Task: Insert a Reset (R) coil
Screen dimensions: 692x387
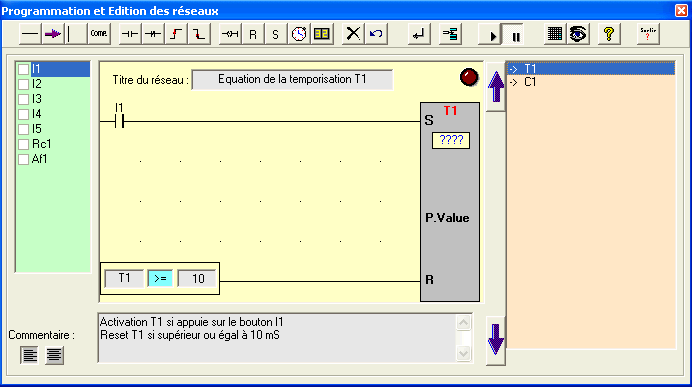Action: [253, 34]
